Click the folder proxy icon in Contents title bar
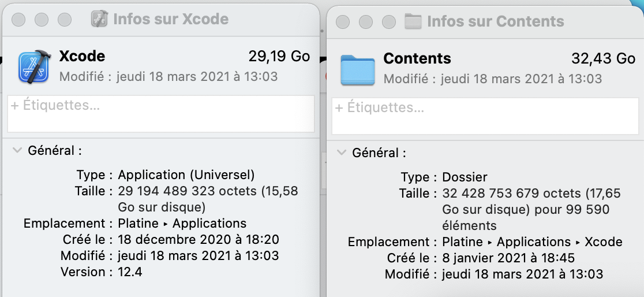The width and height of the screenshot is (644, 297). [413, 21]
